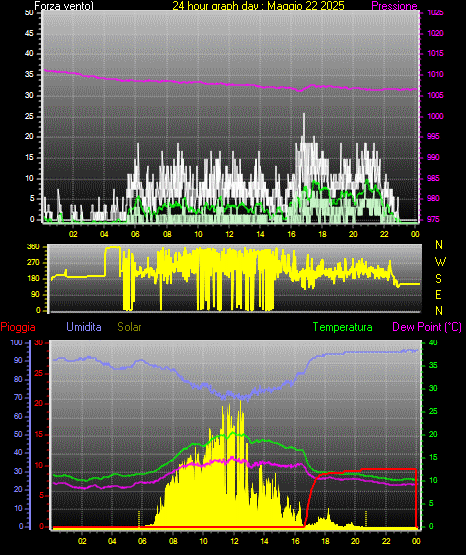
Task: Click the 1010 pressure axis value
Action: 435,74
